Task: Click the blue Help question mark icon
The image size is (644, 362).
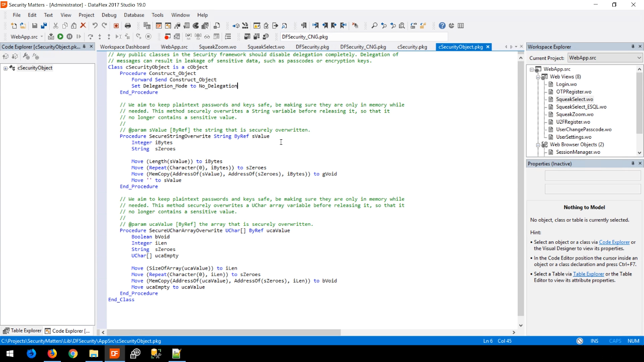Action: [x=442, y=26]
